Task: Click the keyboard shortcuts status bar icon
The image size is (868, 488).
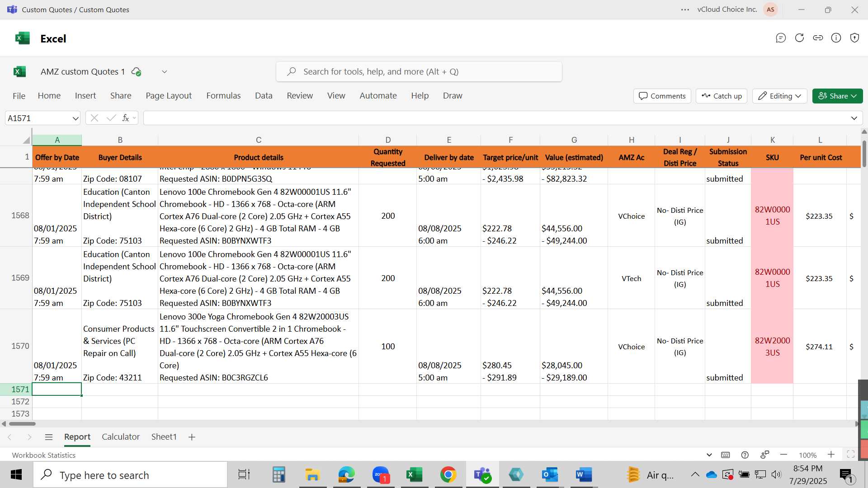Action: point(726,455)
